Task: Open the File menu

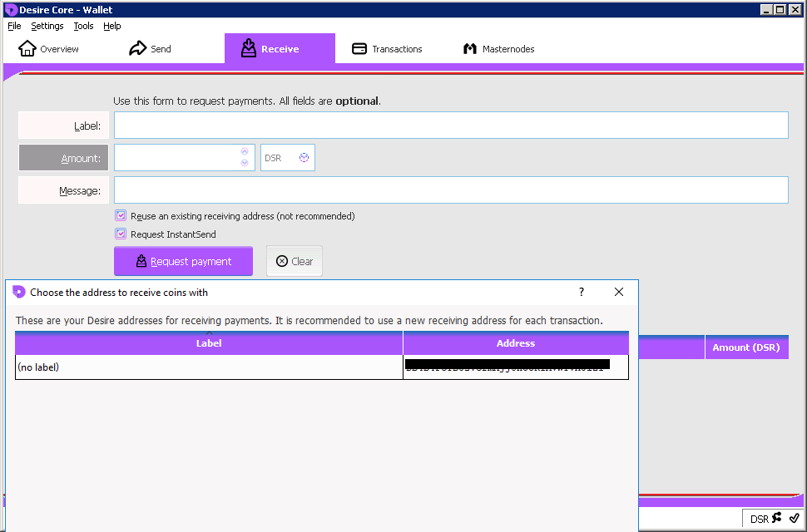Action: click(x=14, y=26)
